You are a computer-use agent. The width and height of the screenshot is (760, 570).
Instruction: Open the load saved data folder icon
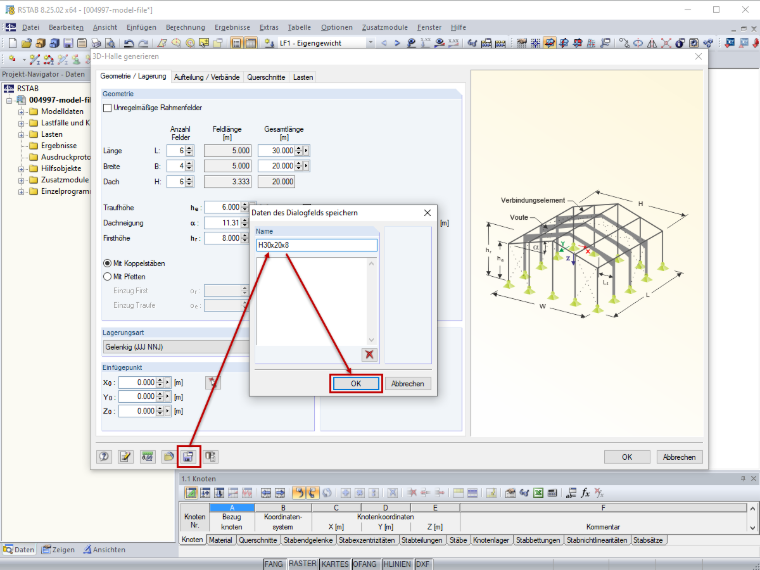click(x=168, y=457)
